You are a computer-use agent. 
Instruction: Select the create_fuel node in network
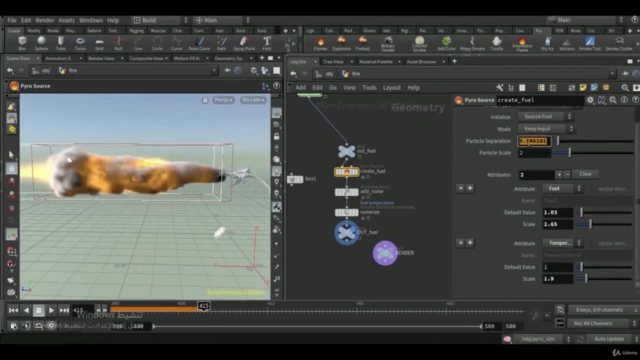(347, 172)
